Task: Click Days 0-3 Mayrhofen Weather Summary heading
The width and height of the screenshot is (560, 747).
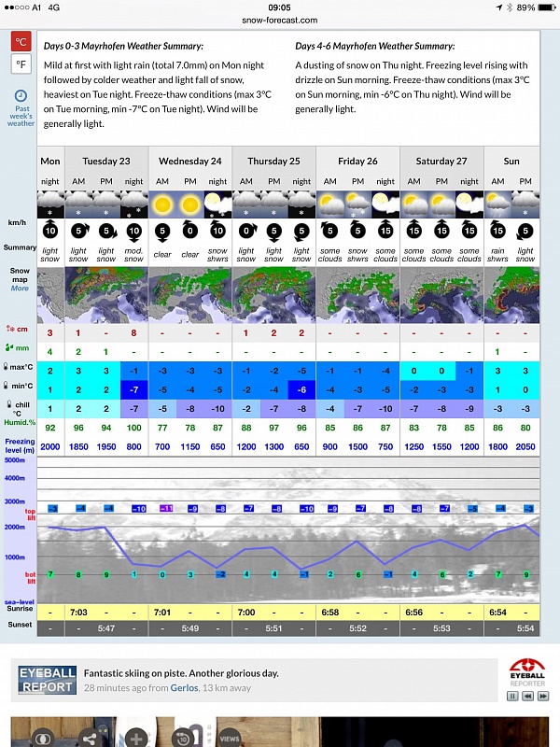Action: tap(123, 46)
